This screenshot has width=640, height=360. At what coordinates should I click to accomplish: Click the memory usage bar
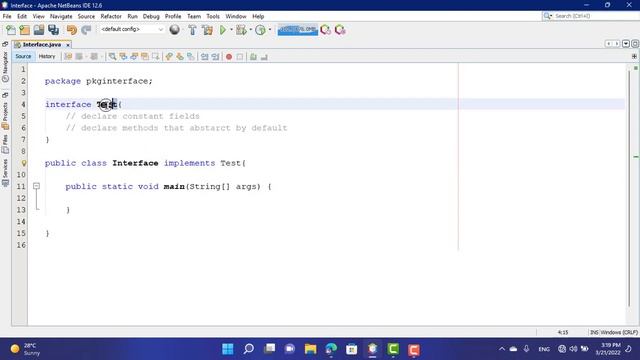(x=298, y=30)
